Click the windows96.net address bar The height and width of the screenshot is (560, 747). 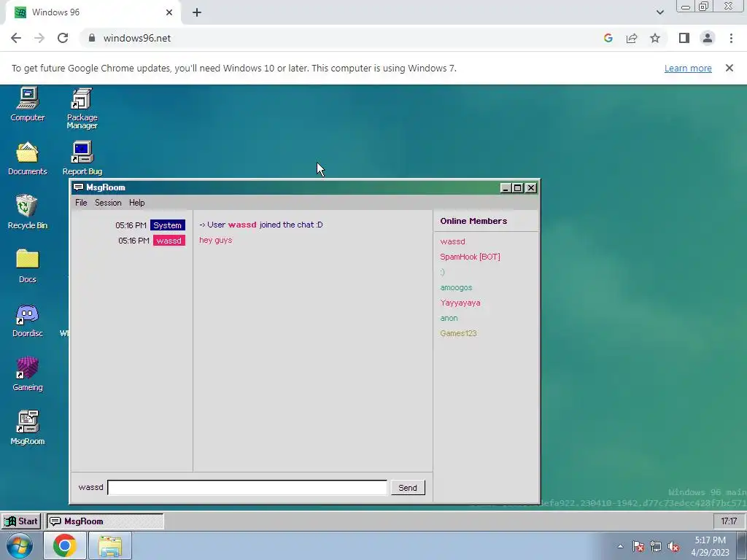[x=343, y=38]
